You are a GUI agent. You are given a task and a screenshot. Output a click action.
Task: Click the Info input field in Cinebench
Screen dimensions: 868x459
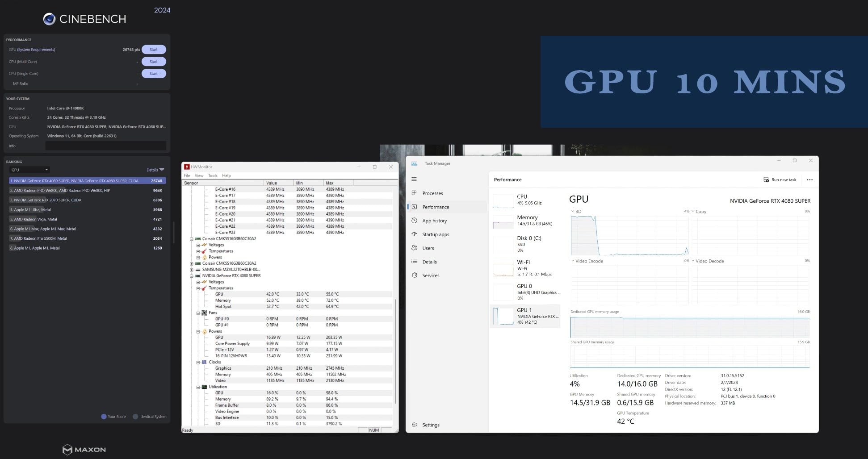click(105, 146)
